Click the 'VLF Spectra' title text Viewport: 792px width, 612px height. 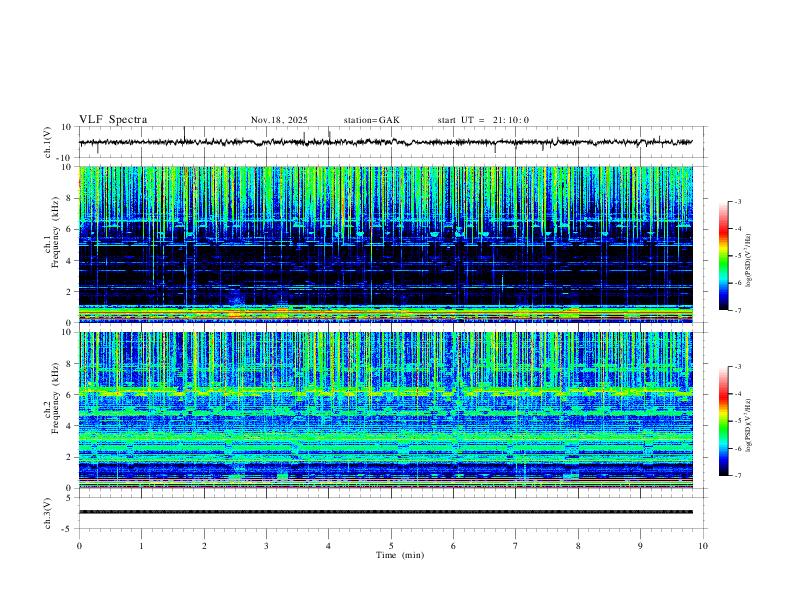[x=113, y=120]
